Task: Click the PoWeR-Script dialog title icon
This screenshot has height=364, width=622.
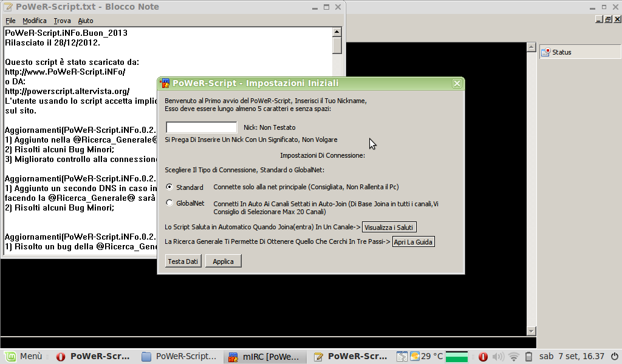Action: click(165, 83)
